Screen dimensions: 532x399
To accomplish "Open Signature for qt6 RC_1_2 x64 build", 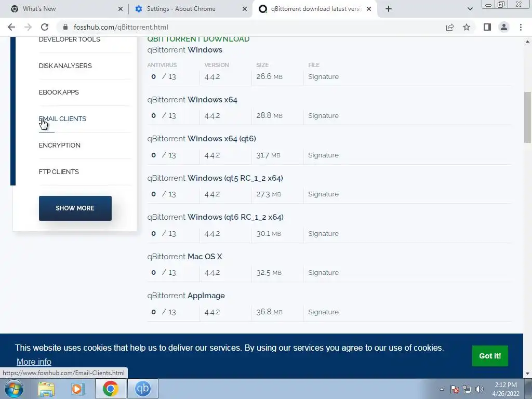I will point(323,233).
